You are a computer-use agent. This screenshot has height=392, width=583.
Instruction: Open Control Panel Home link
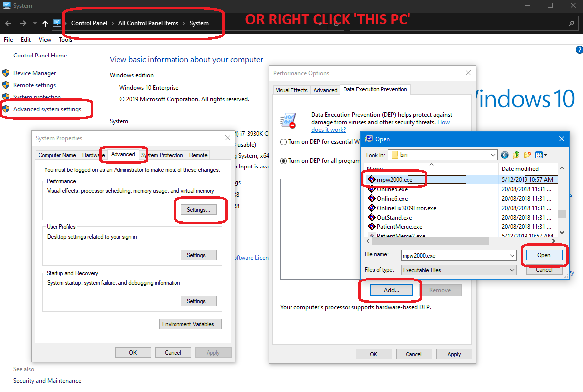40,56
